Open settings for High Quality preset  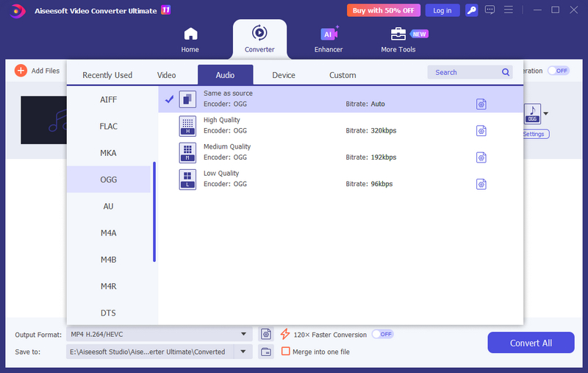481,131
